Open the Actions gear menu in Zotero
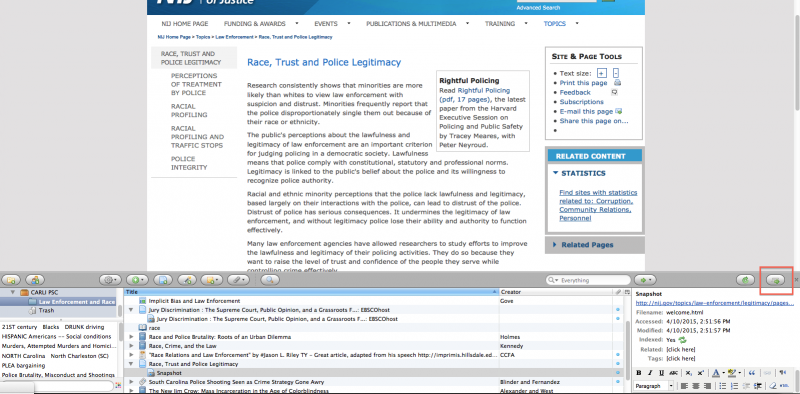 (x=110, y=280)
